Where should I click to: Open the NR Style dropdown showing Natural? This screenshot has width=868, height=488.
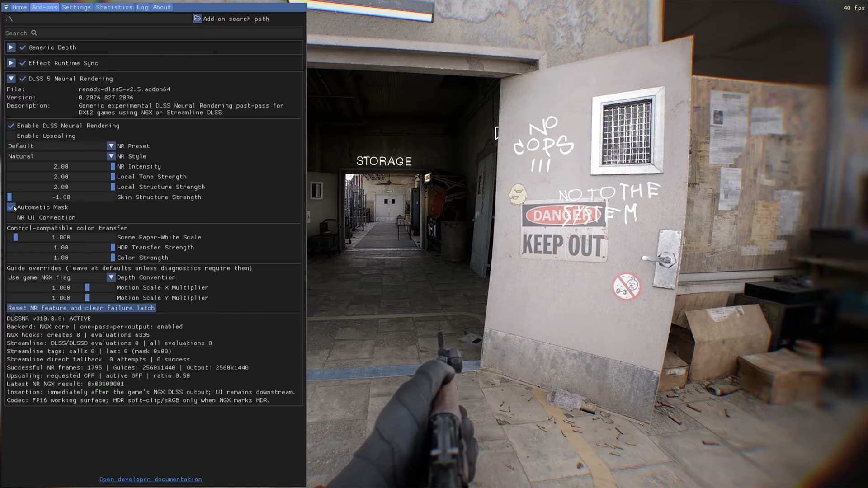click(61, 156)
